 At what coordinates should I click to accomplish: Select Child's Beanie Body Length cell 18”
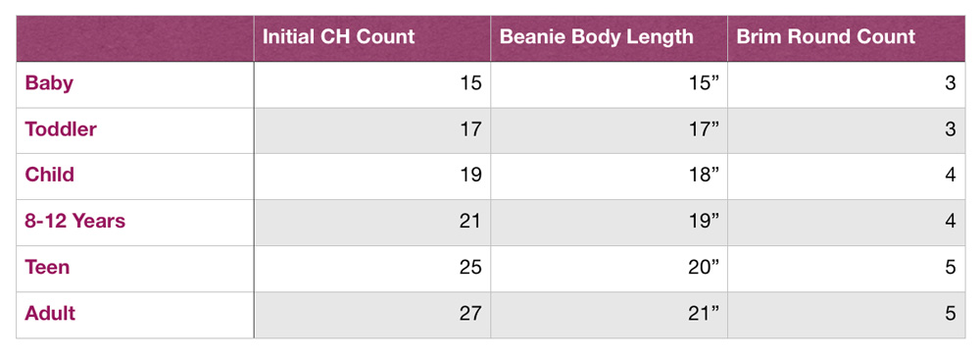[609, 177]
